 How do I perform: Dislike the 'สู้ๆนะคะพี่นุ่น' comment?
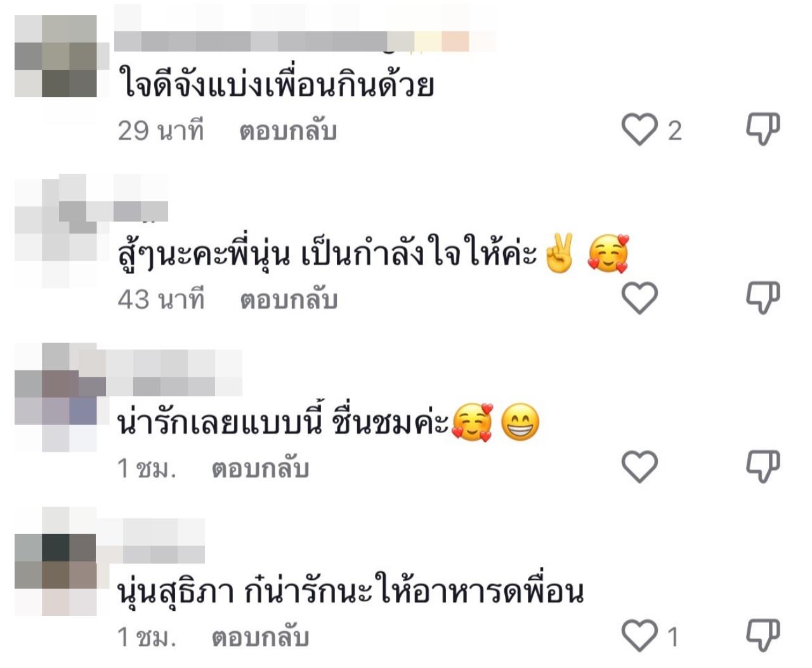point(763,298)
